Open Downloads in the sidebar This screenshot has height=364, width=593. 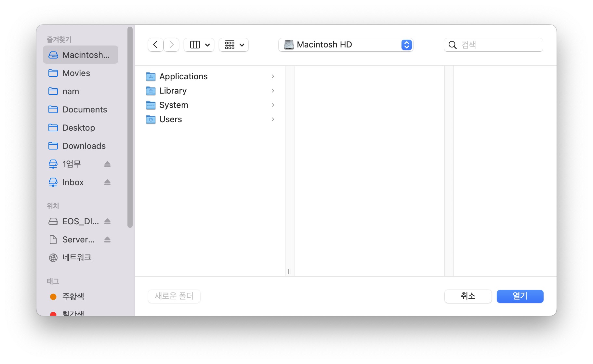[x=81, y=146]
